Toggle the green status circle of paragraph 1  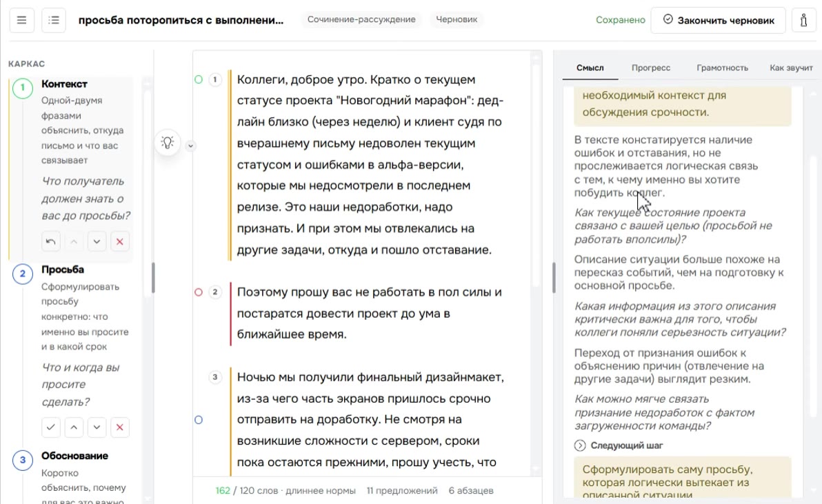(199, 80)
